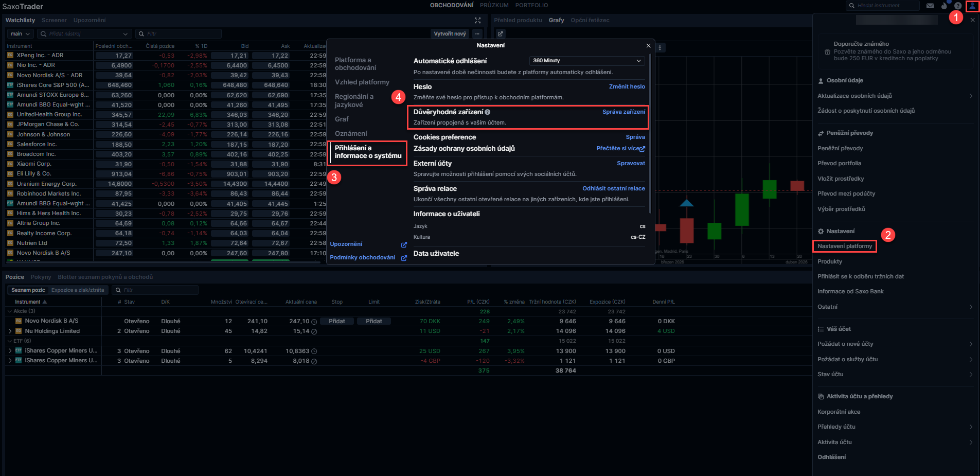The height and width of the screenshot is (476, 980).
Task: Open watchlist three-dots more options button
Action: pyautogui.click(x=477, y=34)
